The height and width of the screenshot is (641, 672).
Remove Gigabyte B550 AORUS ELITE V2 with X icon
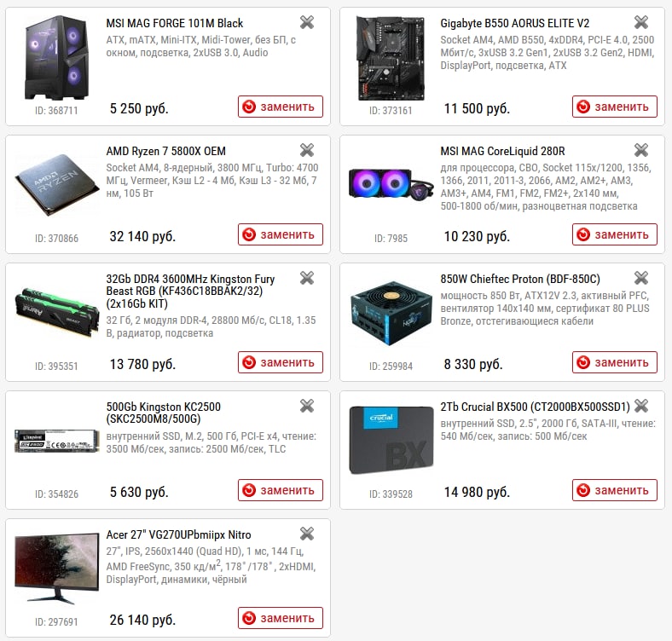641,22
